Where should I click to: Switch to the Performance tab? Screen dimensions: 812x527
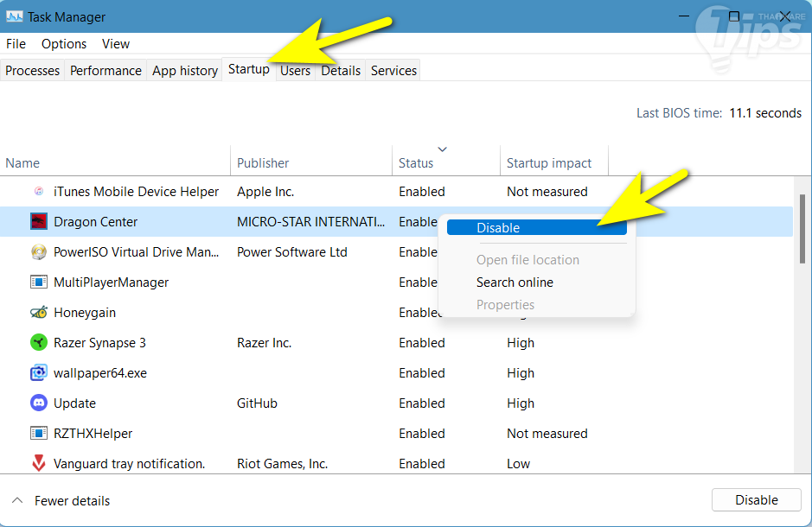click(105, 71)
